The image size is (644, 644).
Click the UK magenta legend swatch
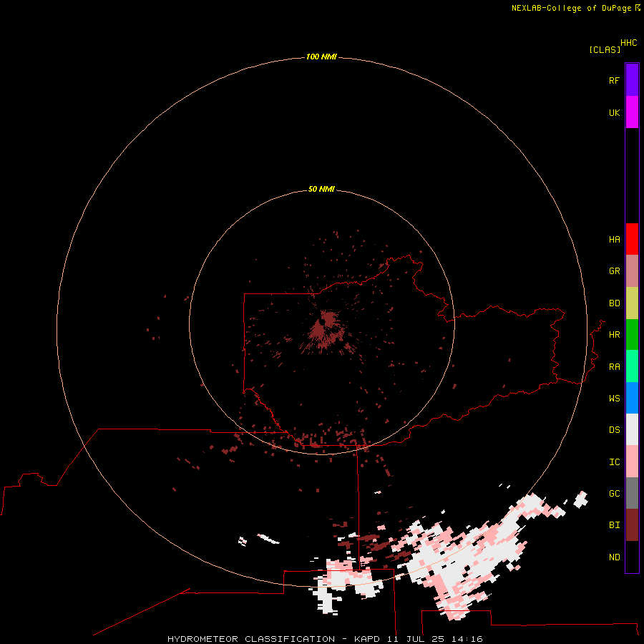coord(632,112)
